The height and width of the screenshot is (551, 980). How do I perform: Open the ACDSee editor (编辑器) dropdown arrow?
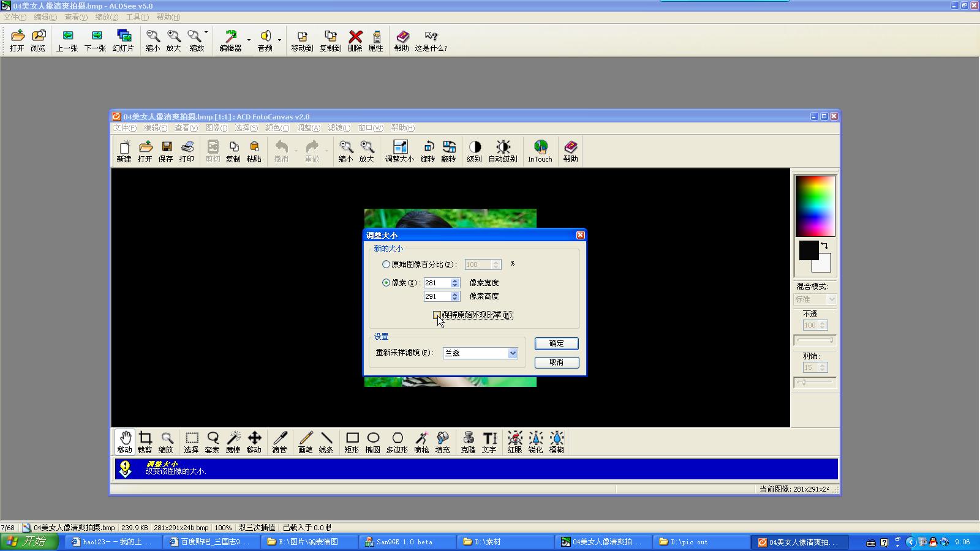click(249, 40)
